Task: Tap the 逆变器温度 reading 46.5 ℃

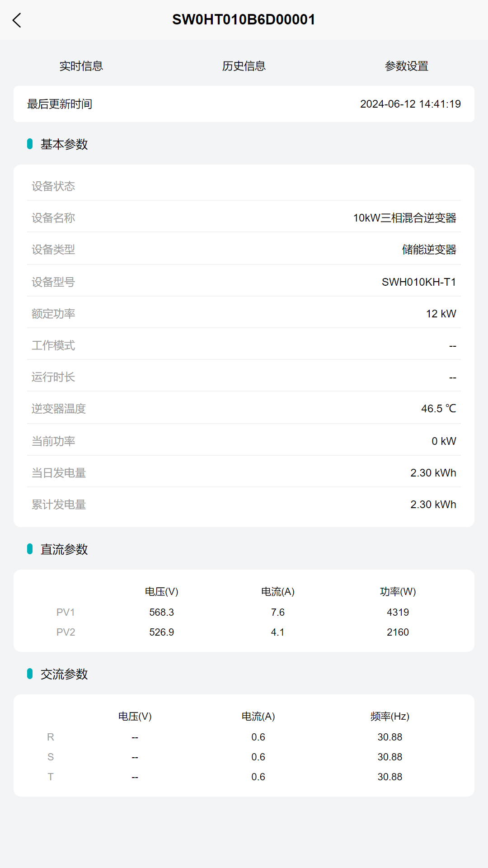Action: (438, 409)
